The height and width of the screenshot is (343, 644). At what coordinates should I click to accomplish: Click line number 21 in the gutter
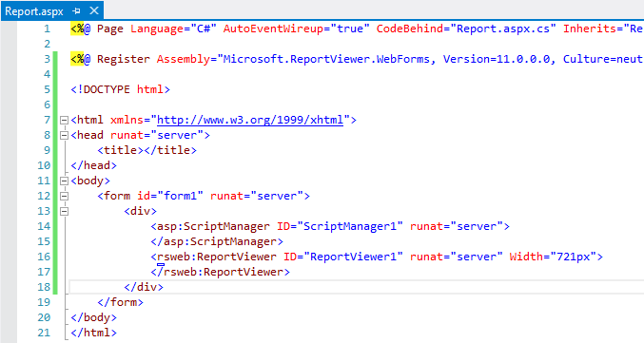tap(44, 333)
